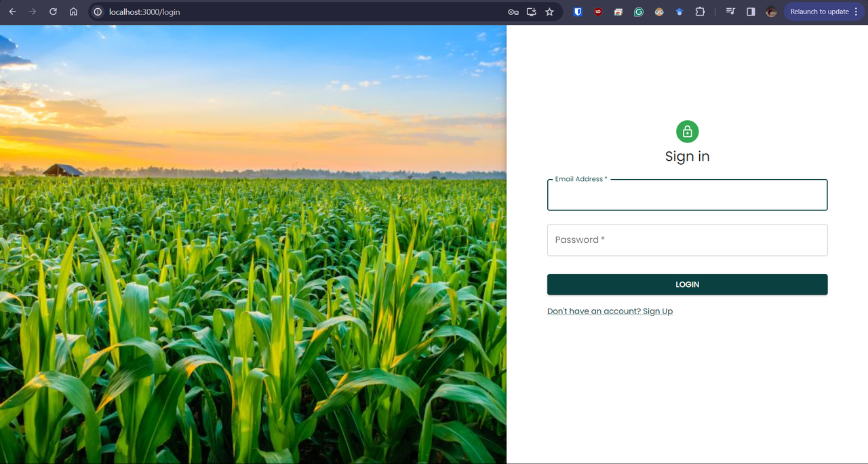
Task: Click the corn field image
Action: pyautogui.click(x=253, y=244)
